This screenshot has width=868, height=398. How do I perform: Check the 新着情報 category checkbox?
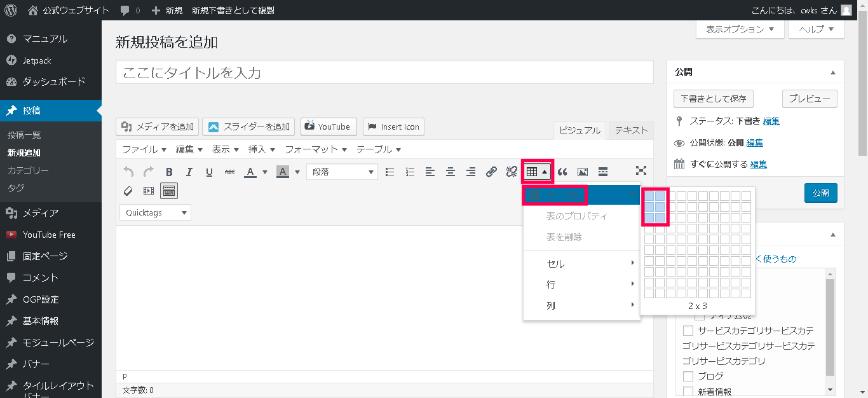[x=688, y=392]
